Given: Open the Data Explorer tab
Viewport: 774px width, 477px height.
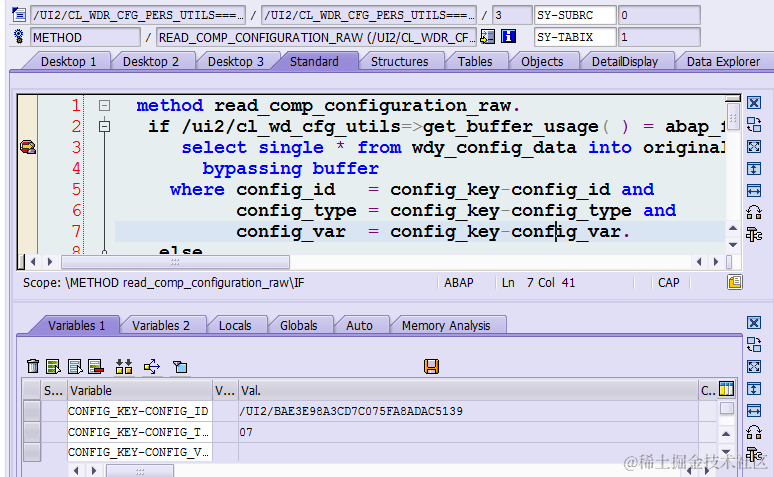Looking at the screenshot, I should [723, 62].
